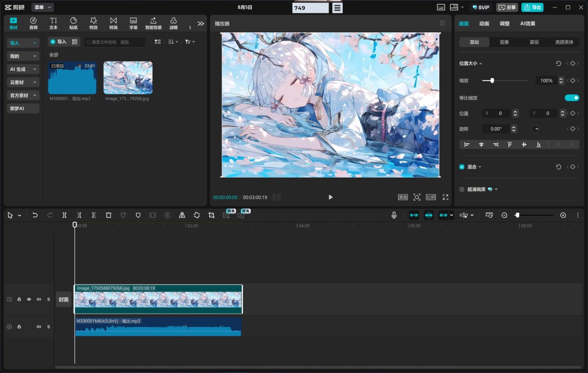Hide video track with eye icon

(x=29, y=299)
